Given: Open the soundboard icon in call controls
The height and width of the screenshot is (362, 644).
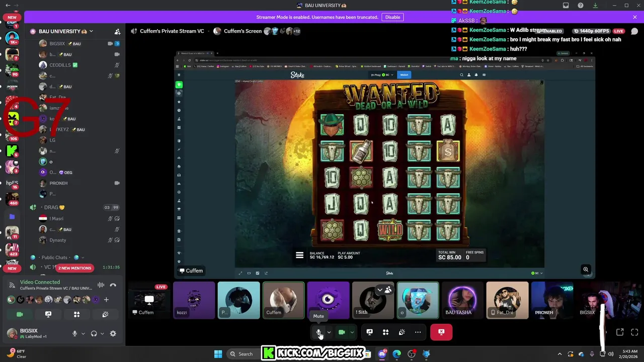Looking at the screenshot, I should [401, 332].
